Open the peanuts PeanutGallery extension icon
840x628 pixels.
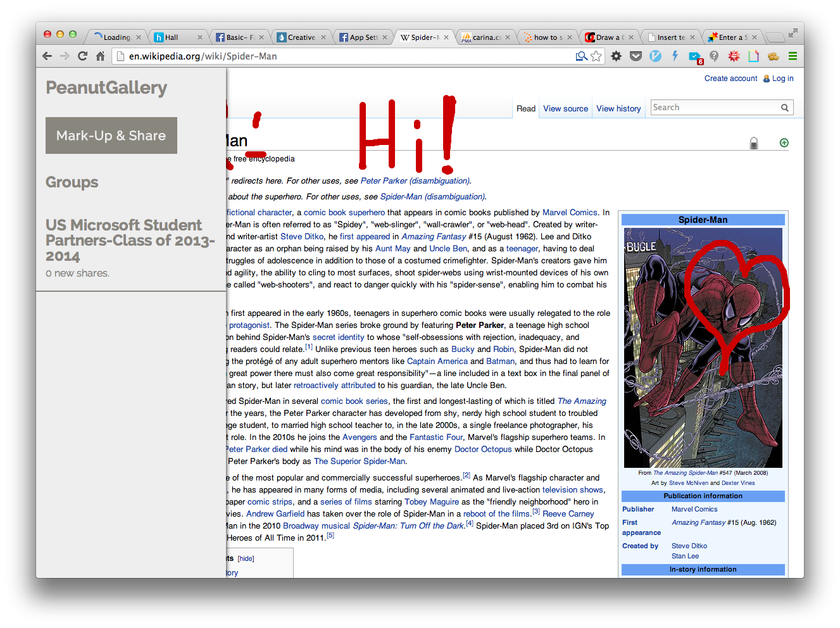773,56
